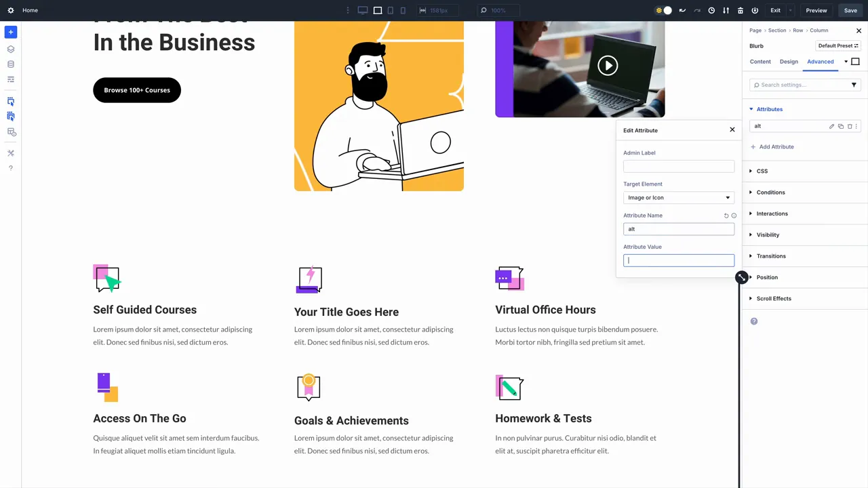Image resolution: width=868 pixels, height=488 pixels.
Task: Open the Add Module panel with blue plus icon
Action: coord(10,32)
